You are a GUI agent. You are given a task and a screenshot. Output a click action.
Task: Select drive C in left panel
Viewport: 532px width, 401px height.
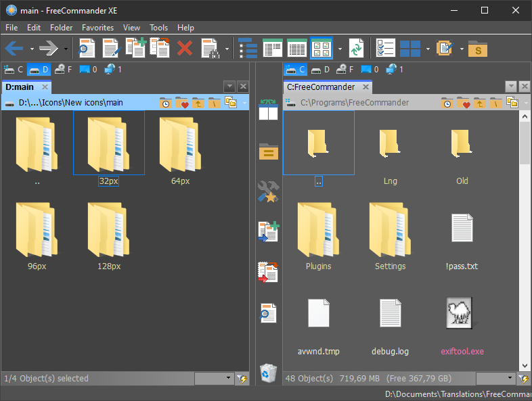14,70
